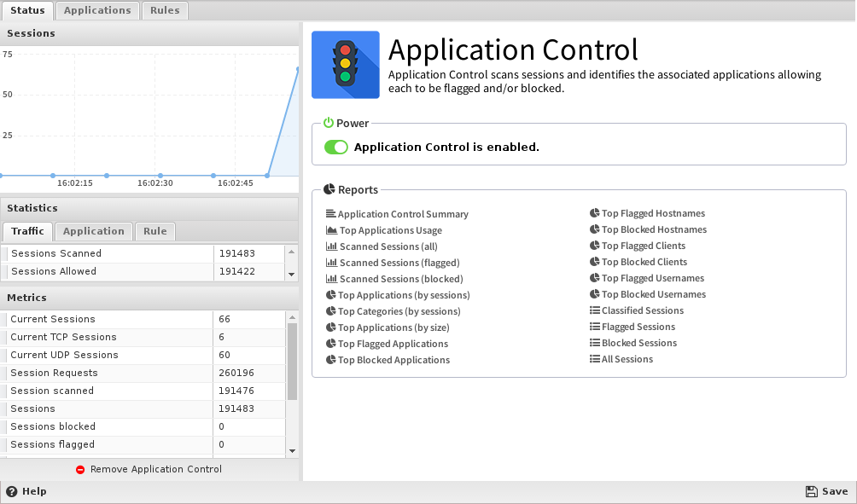Click the Save floppy disk icon

click(x=811, y=492)
